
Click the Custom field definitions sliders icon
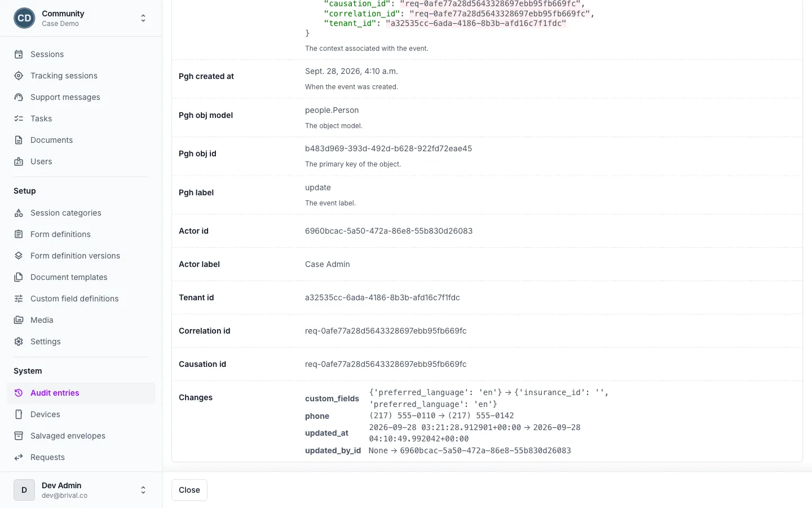pyautogui.click(x=19, y=299)
